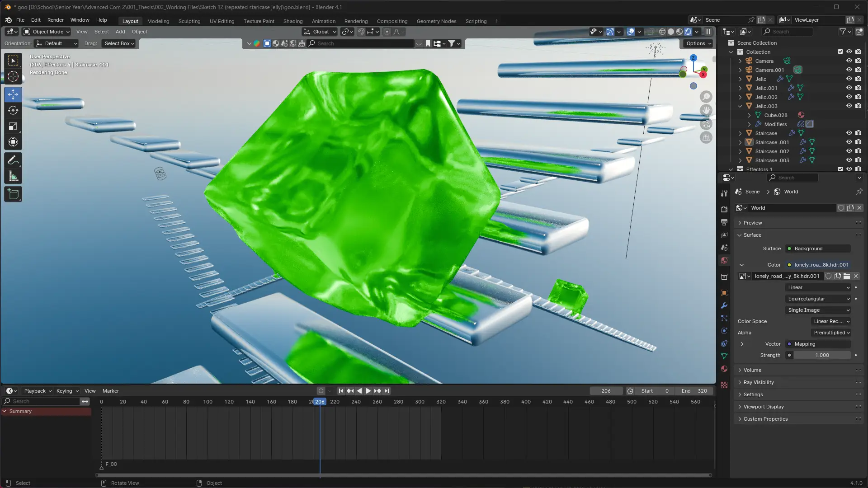Select the Rotate tool

pos(13,111)
